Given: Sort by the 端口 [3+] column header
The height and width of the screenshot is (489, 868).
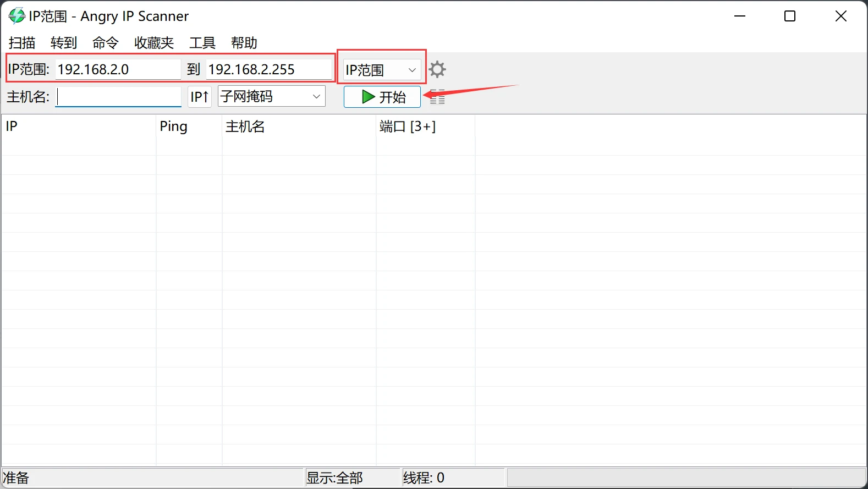Looking at the screenshot, I should [x=426, y=127].
